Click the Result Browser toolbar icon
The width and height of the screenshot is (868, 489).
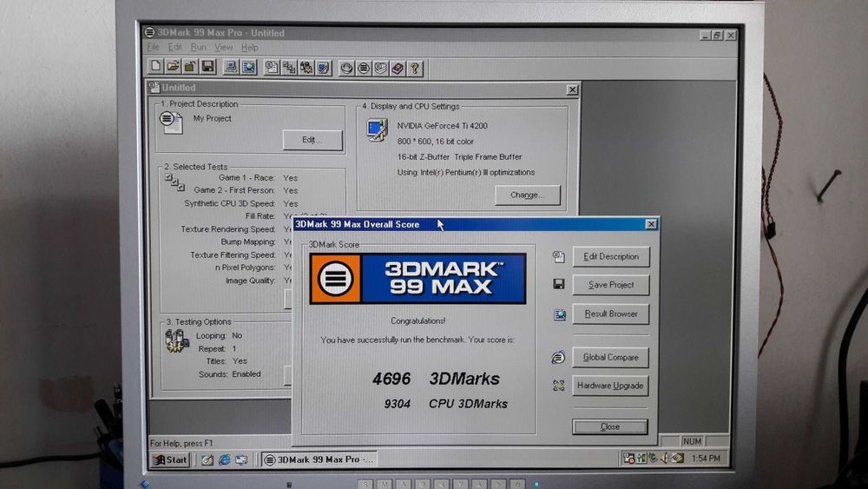click(x=248, y=68)
